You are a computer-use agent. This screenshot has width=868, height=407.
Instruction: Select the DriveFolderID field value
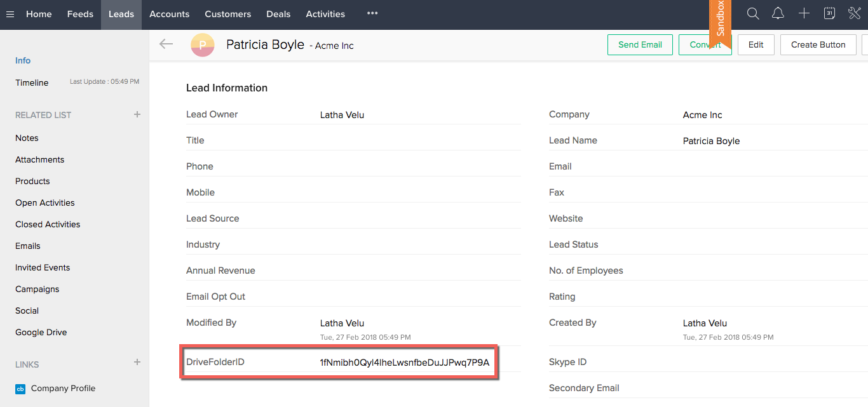pos(404,363)
